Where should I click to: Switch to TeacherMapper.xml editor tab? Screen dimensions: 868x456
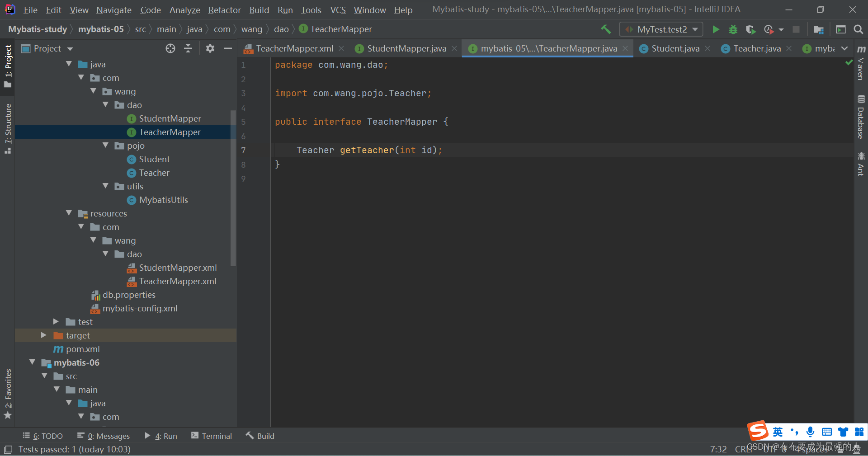295,48
